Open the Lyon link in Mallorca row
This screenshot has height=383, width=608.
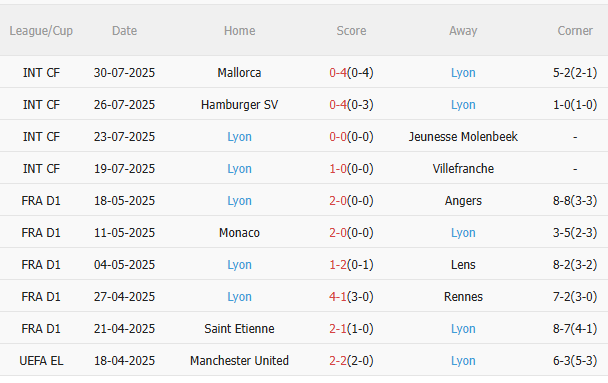pyautogui.click(x=463, y=72)
